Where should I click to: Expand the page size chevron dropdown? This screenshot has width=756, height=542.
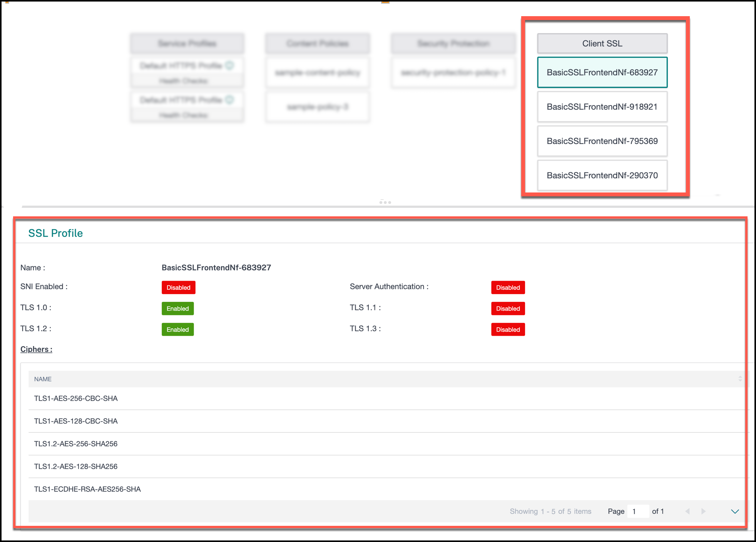point(735,511)
